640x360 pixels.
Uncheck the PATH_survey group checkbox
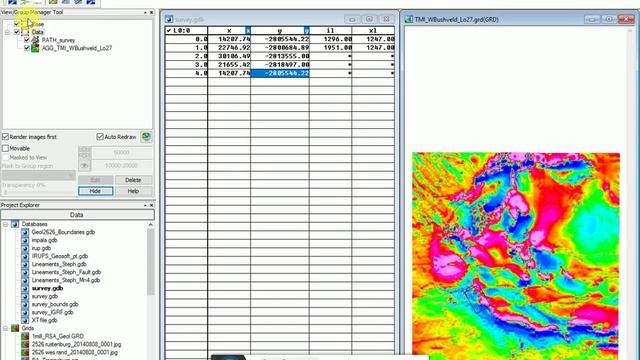point(27,40)
